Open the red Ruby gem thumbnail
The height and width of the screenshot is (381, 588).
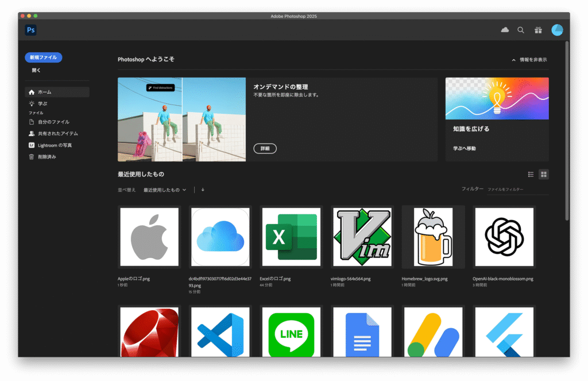pos(149,331)
